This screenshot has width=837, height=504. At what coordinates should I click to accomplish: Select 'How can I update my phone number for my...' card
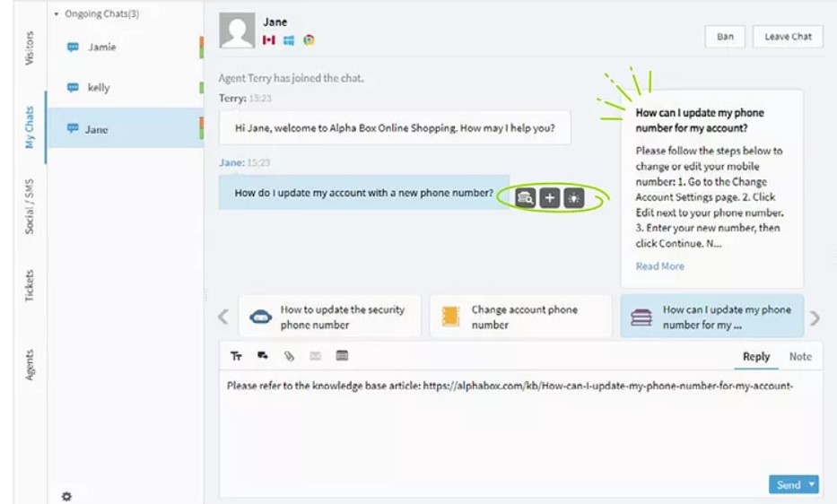tap(712, 317)
